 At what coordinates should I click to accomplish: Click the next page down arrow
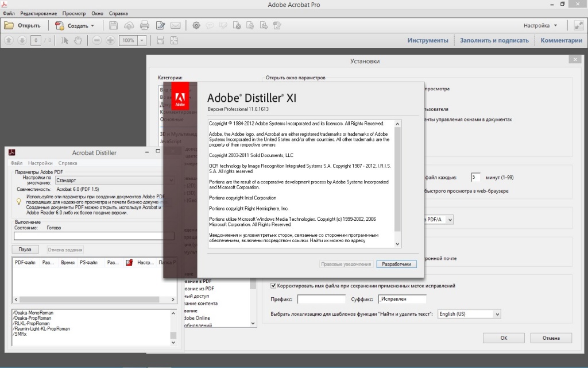(x=22, y=40)
